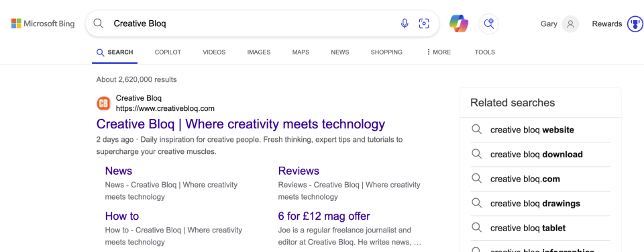Open Copilot colorful icon

[x=459, y=24]
